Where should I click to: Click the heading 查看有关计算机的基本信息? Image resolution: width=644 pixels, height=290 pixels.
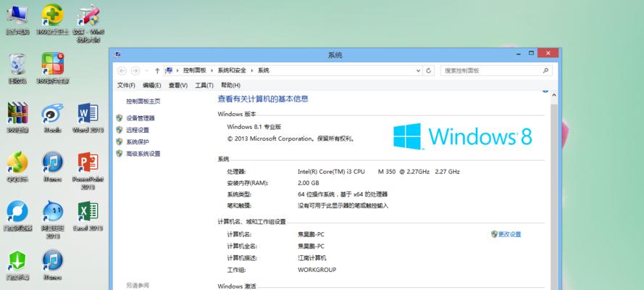(x=263, y=99)
